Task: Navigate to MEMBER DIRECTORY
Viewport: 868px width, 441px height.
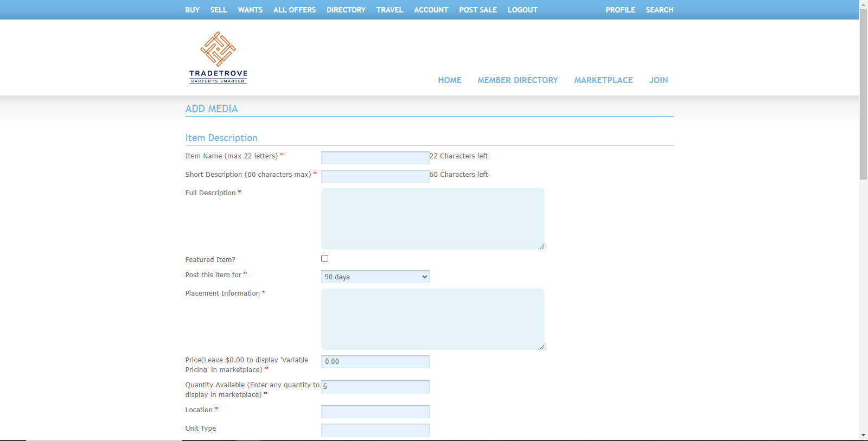Action: point(518,80)
